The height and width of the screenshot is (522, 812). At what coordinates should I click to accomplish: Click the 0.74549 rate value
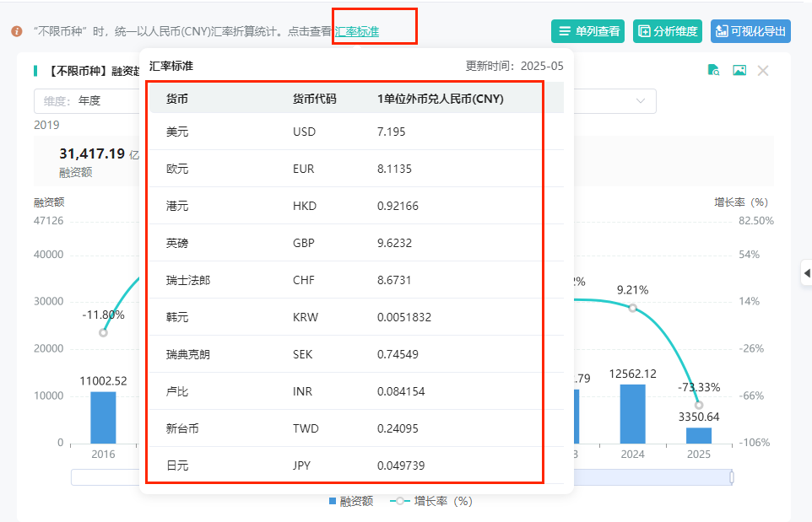(398, 354)
